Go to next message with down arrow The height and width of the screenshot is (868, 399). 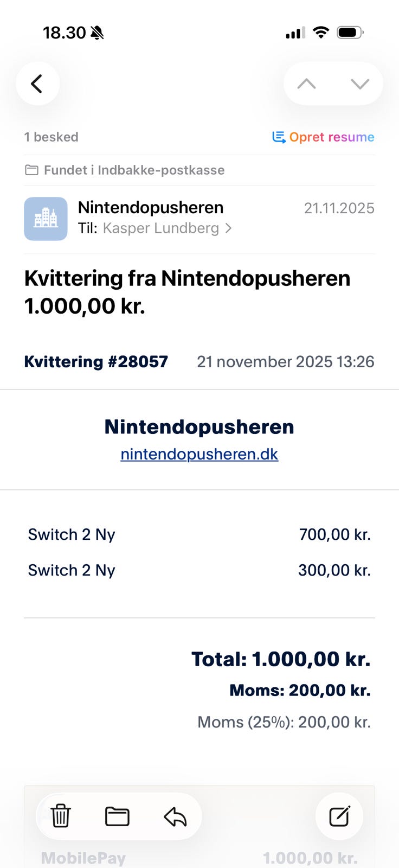[359, 84]
